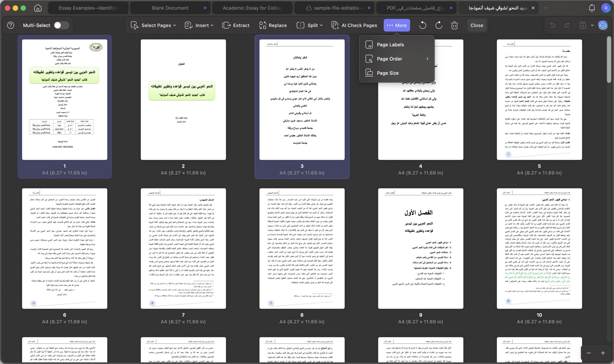614x364 pixels.
Task: Choose Page Labels from More menu
Action: pyautogui.click(x=397, y=45)
